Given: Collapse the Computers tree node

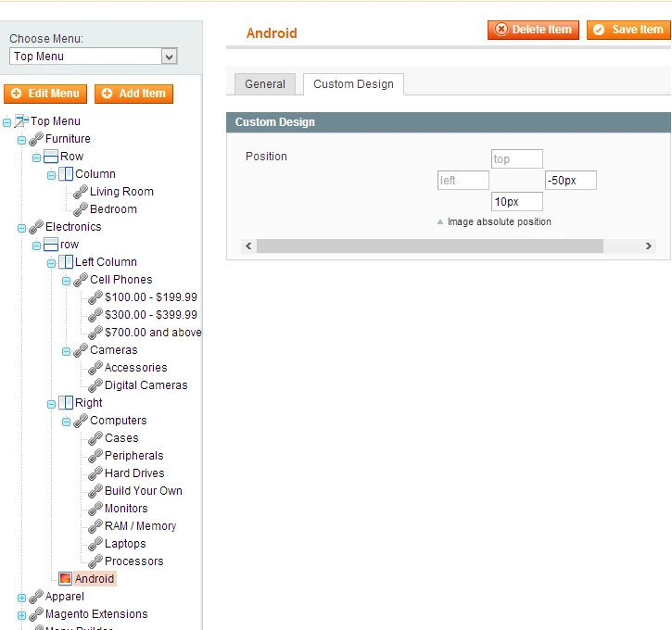Looking at the screenshot, I should pos(67,422).
